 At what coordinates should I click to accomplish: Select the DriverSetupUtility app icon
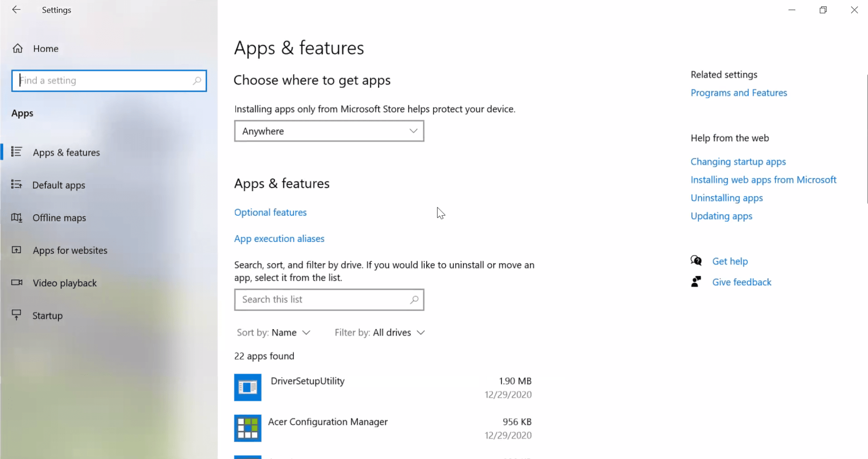pos(248,387)
